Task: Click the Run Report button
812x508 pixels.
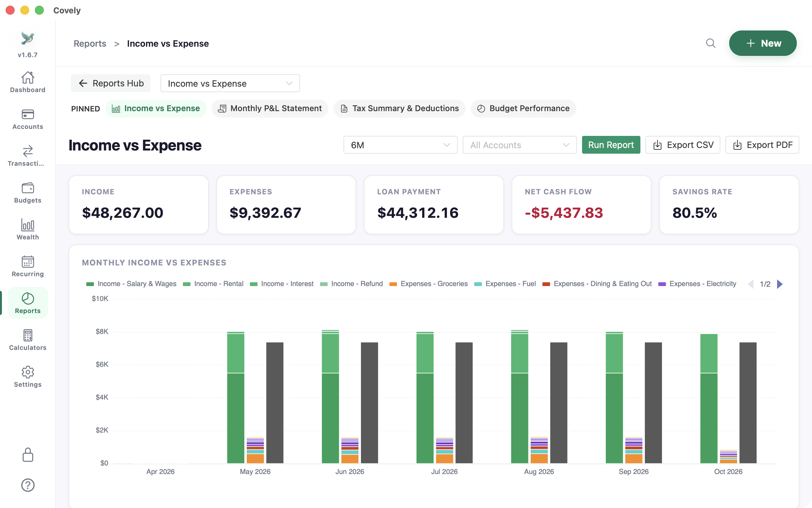Action: click(611, 145)
